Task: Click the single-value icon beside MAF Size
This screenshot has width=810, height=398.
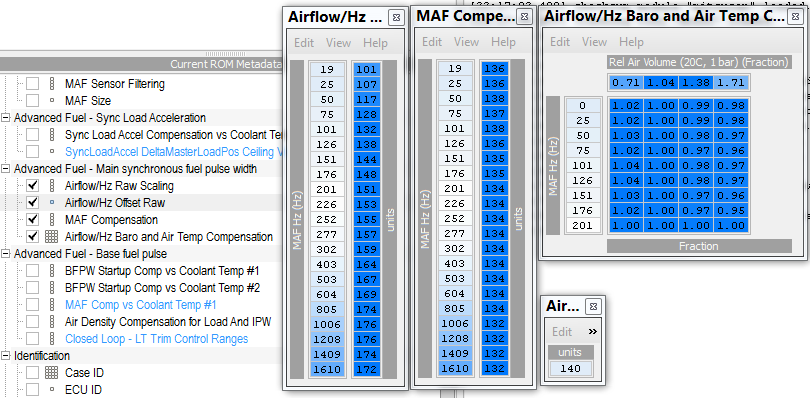Action: coord(51,101)
